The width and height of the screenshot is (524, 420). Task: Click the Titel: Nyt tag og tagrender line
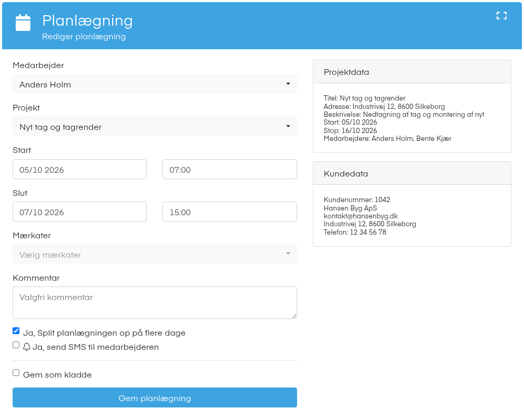click(x=365, y=98)
